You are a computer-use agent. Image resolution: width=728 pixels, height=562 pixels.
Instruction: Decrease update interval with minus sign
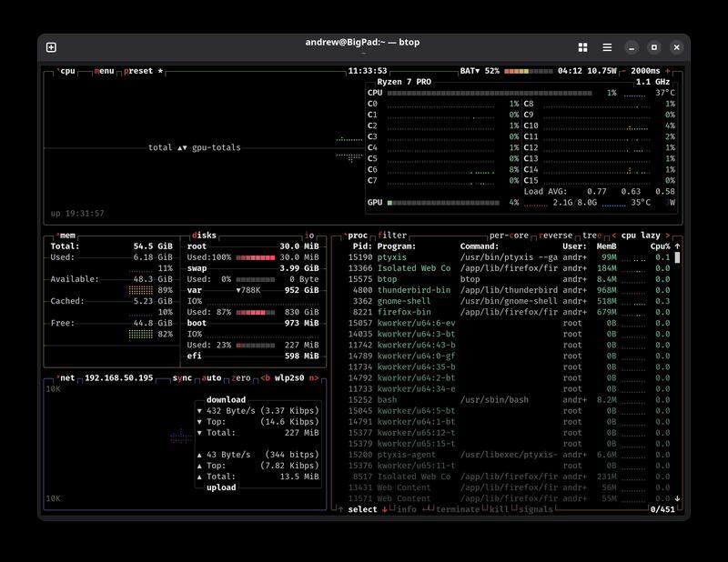[625, 71]
